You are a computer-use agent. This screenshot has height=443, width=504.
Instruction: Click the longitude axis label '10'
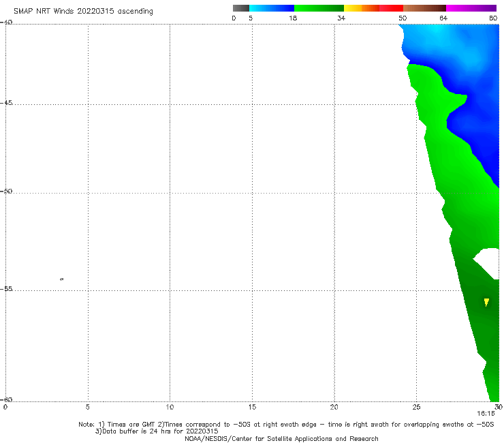click(x=170, y=408)
